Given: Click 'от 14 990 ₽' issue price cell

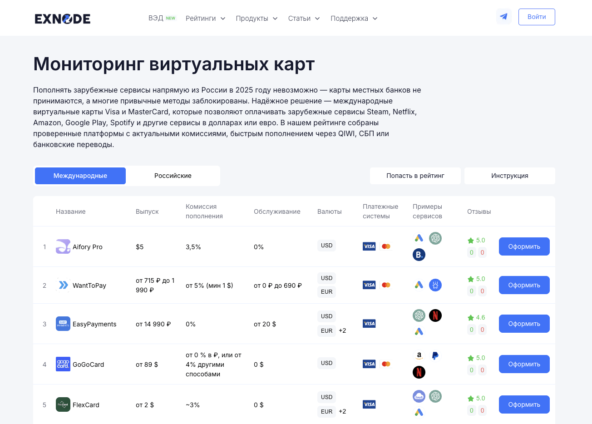Looking at the screenshot, I should 153,324.
